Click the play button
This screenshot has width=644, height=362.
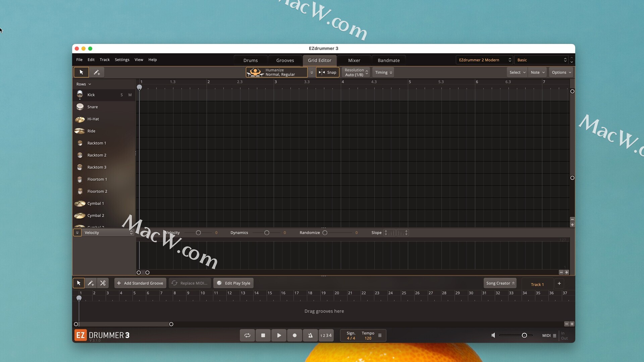279,335
